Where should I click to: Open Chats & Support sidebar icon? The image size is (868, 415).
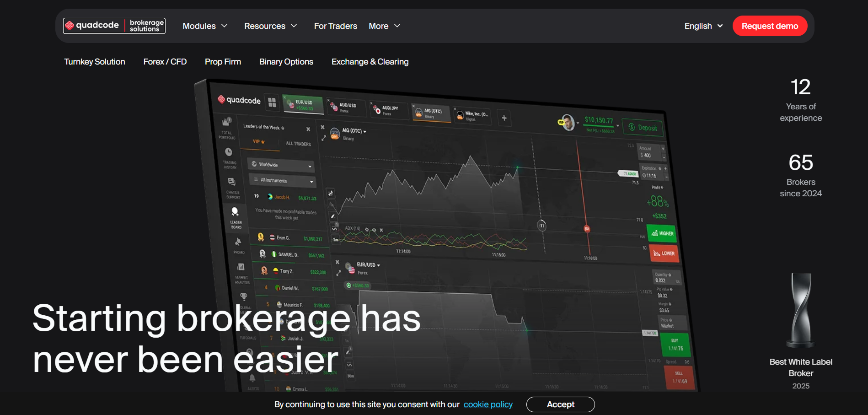(x=231, y=182)
